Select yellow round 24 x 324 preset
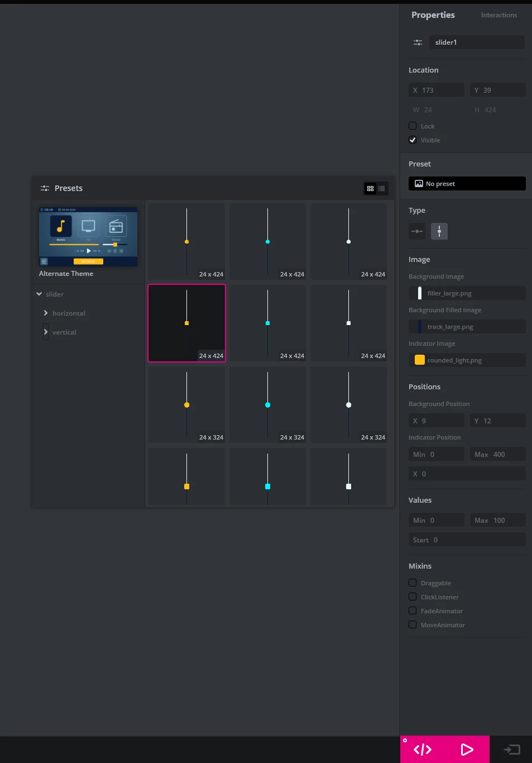Viewport: 532px width, 763px height. [186, 404]
